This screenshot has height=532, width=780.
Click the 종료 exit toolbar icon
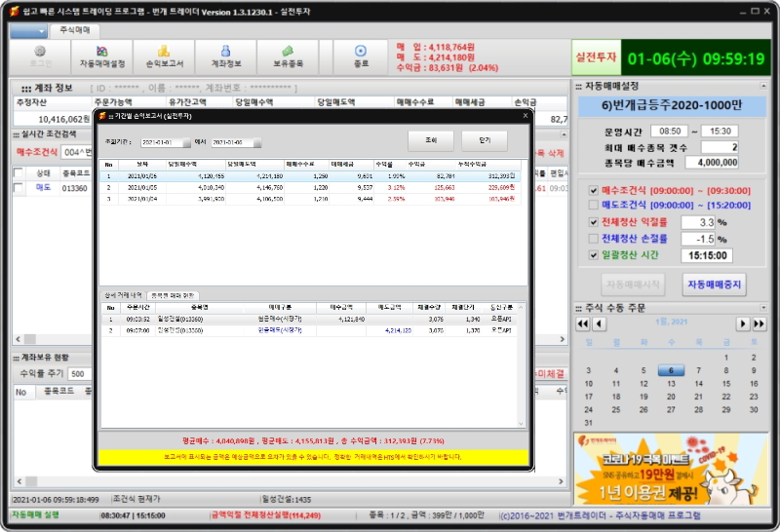pos(360,57)
